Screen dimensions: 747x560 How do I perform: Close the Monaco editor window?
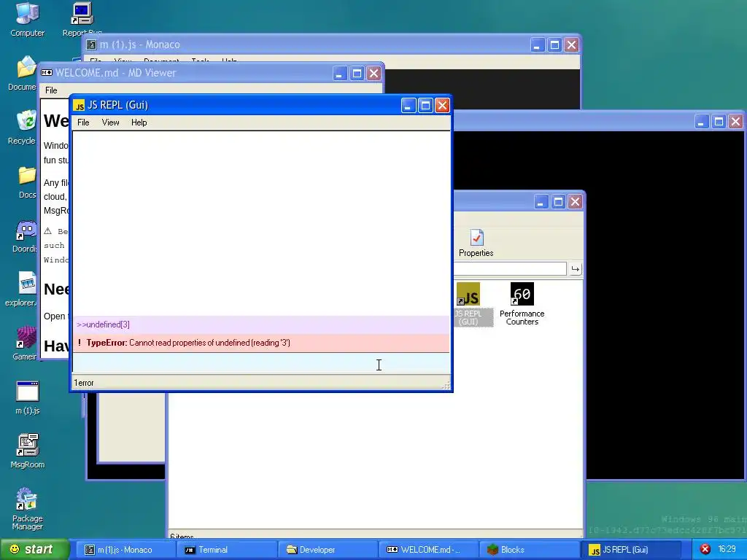pyautogui.click(x=571, y=44)
